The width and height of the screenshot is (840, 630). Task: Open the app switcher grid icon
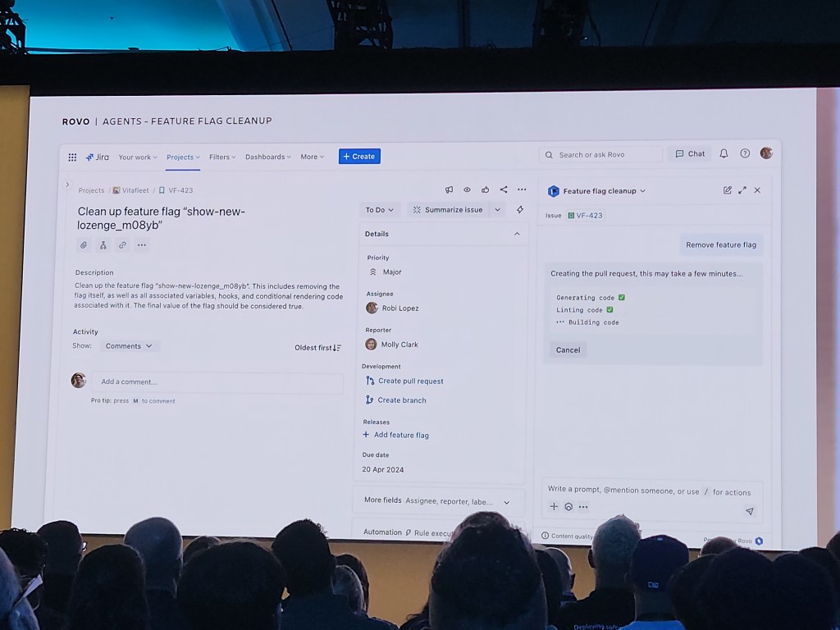(72, 157)
